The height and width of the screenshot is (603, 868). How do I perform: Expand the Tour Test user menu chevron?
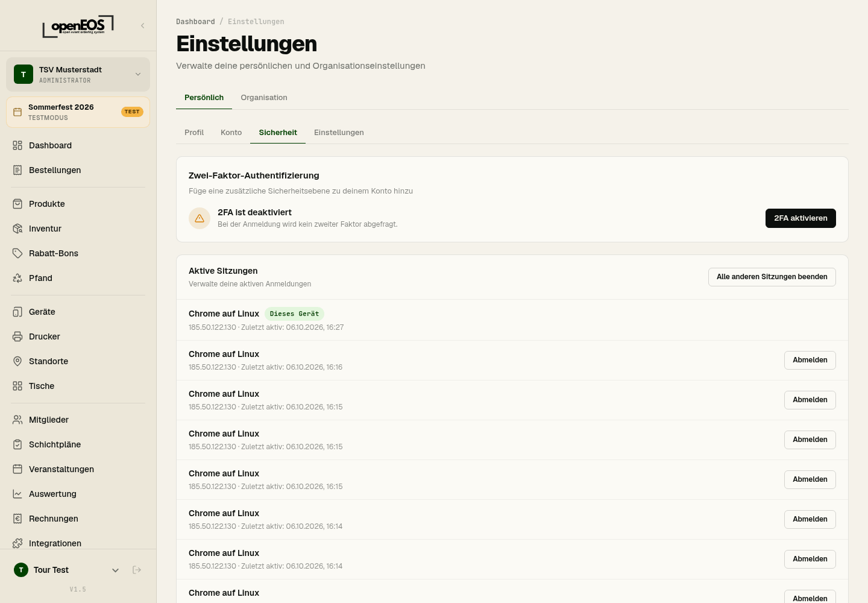(116, 570)
